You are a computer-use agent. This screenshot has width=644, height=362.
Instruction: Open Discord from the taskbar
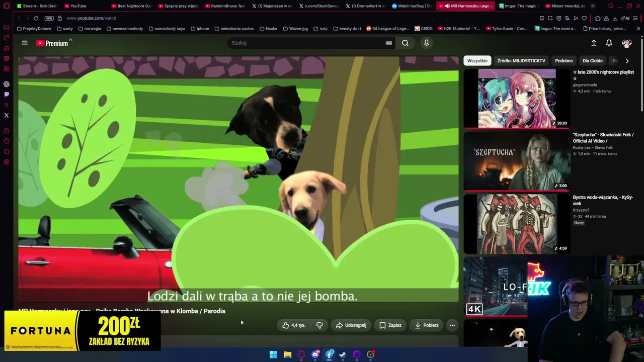tap(315, 354)
